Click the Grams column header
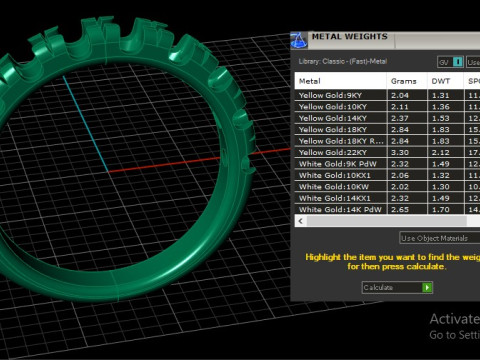Image resolution: width=480 pixels, height=360 pixels. [407, 81]
